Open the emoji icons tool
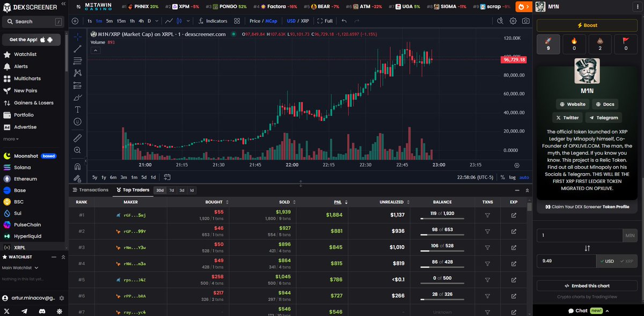Screen dimensions: 644x316 (x=77, y=121)
